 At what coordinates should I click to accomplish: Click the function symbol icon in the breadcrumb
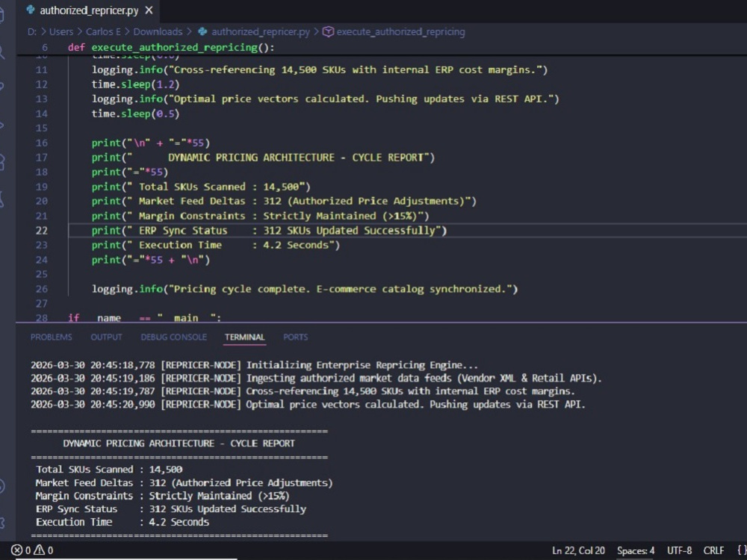pyautogui.click(x=328, y=31)
